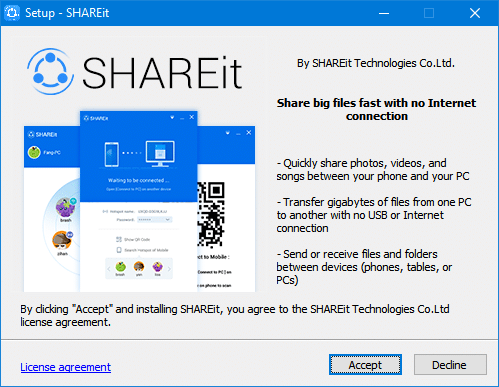Click 'By SHAREit Technologies Co.Ltd.' text
The image size is (499, 387).
tap(376, 63)
